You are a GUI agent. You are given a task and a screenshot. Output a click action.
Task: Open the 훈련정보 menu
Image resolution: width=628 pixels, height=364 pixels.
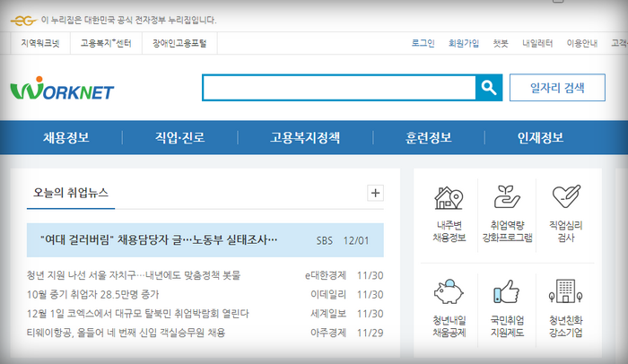click(x=429, y=138)
